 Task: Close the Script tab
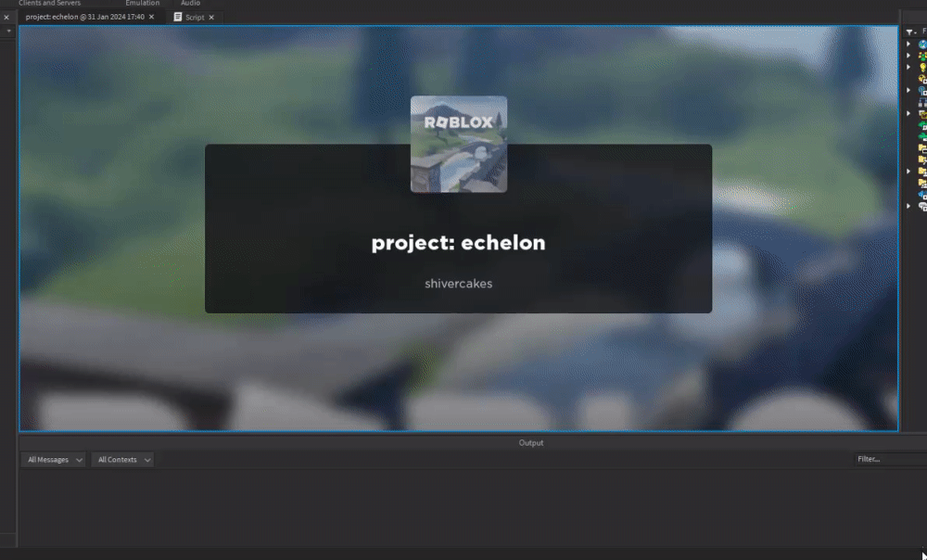[x=211, y=17]
